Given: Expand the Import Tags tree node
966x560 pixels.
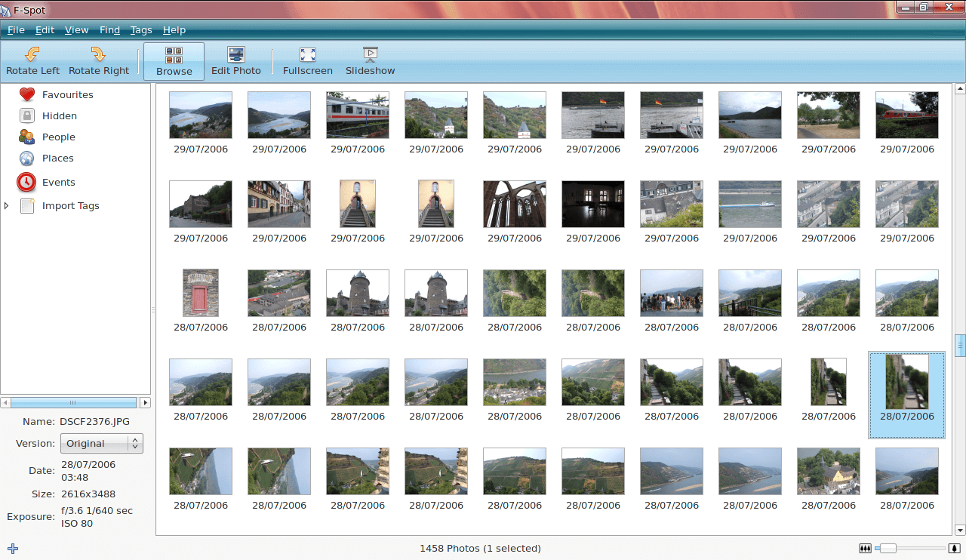Looking at the screenshot, I should pos(7,206).
